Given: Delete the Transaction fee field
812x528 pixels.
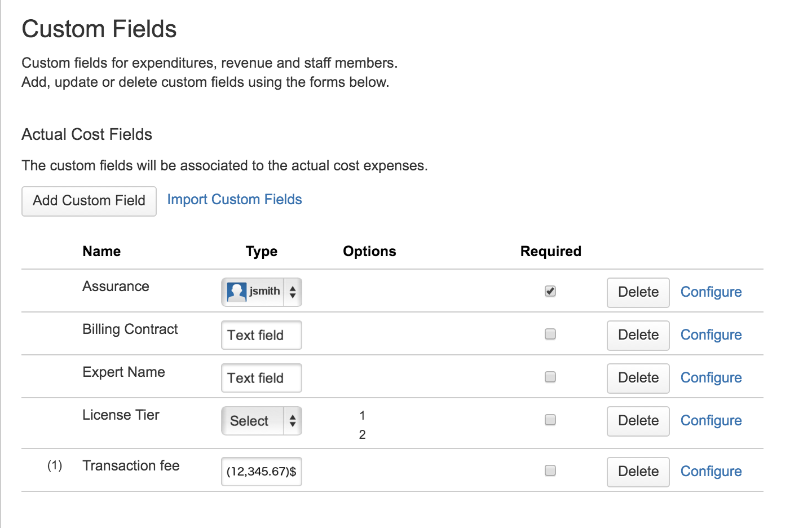Looking at the screenshot, I should [638, 472].
